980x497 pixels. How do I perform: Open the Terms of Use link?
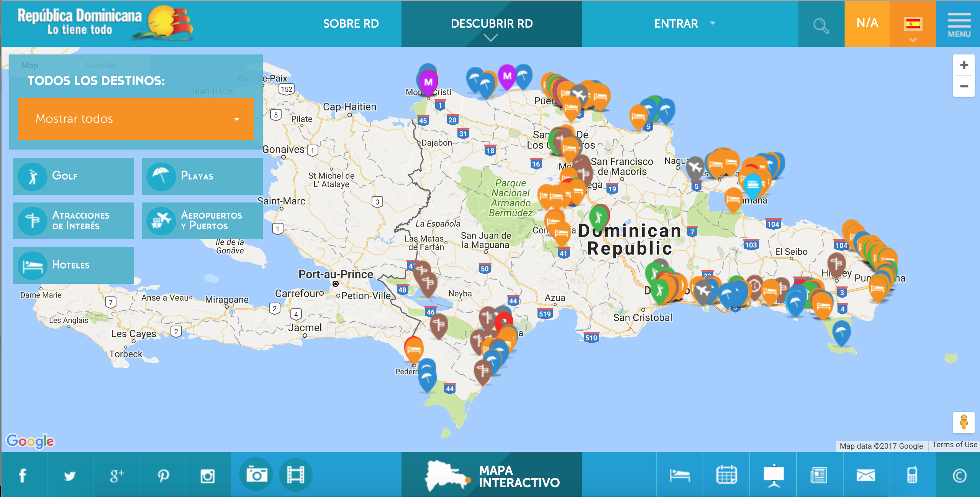954,445
